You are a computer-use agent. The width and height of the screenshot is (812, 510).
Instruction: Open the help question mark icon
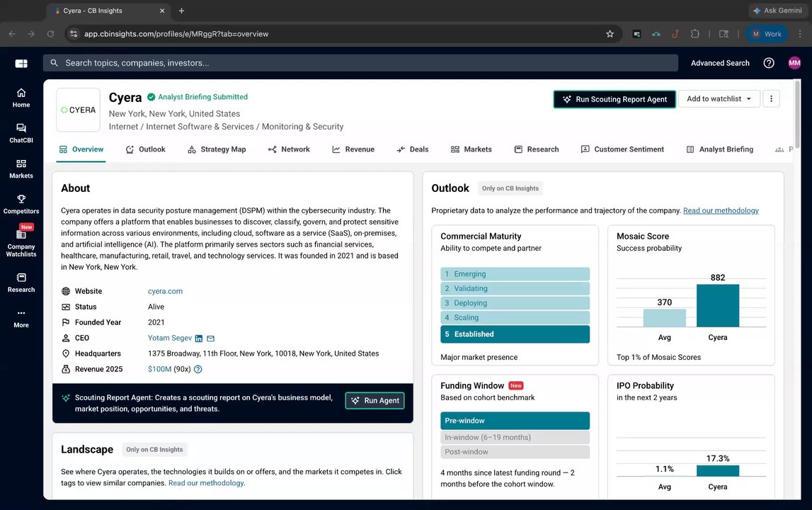pos(769,63)
